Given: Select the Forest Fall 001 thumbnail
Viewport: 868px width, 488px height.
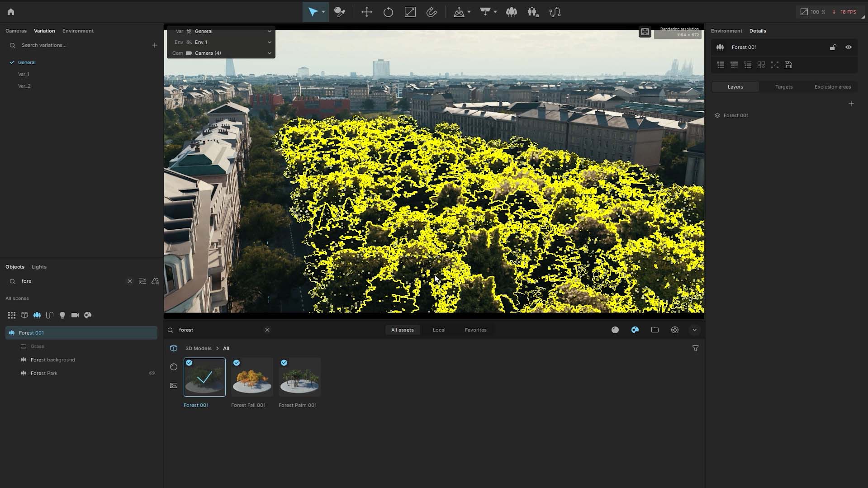Looking at the screenshot, I should click(252, 377).
